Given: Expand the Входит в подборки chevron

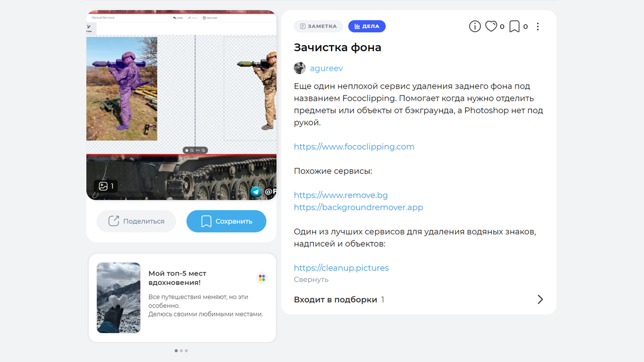Looking at the screenshot, I should [x=540, y=299].
